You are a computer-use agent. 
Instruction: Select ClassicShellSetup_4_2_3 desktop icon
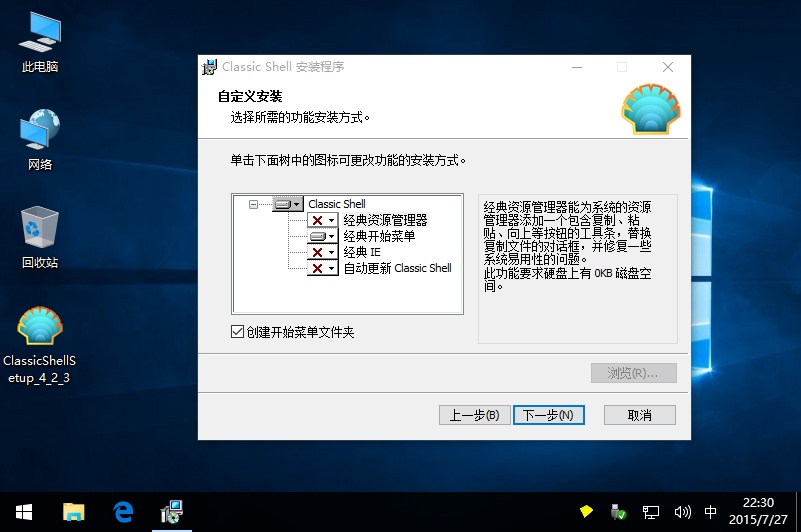click(x=39, y=345)
